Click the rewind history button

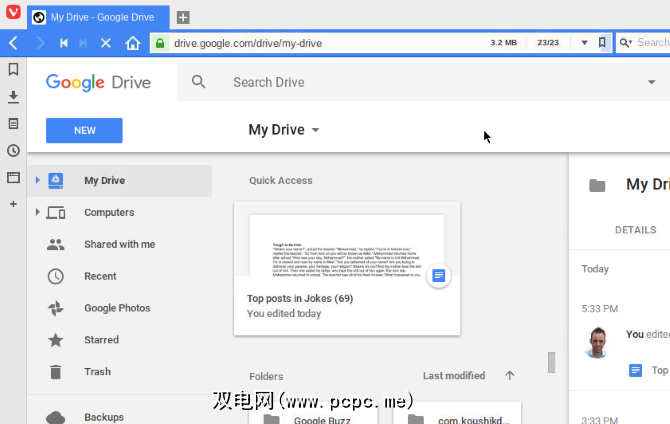pyautogui.click(x=64, y=43)
